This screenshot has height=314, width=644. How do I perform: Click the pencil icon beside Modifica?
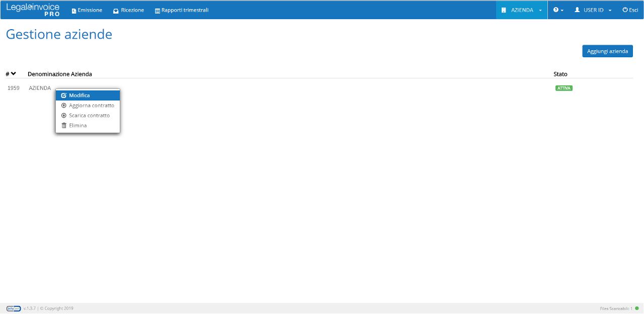pos(64,95)
